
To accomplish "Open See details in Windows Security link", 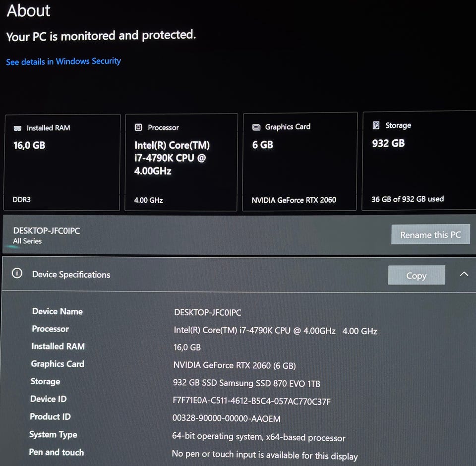I will (63, 61).
